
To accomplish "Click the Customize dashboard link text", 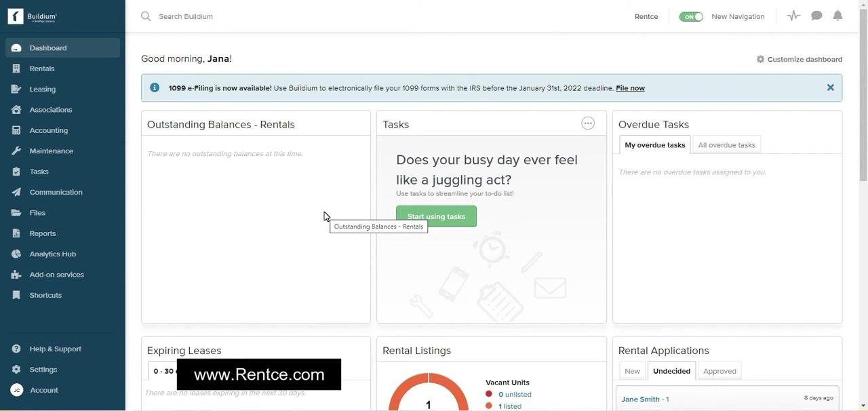I will point(805,59).
